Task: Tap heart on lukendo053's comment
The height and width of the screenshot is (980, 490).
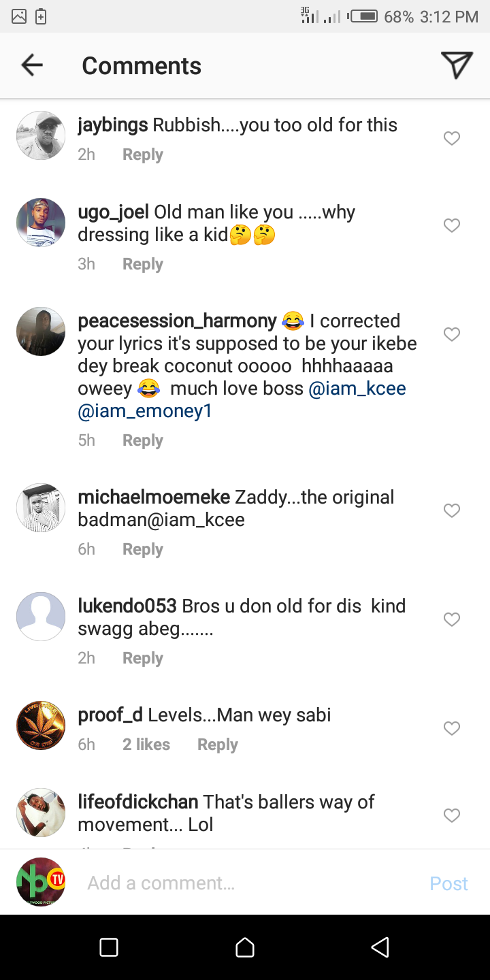Action: pos(452,619)
